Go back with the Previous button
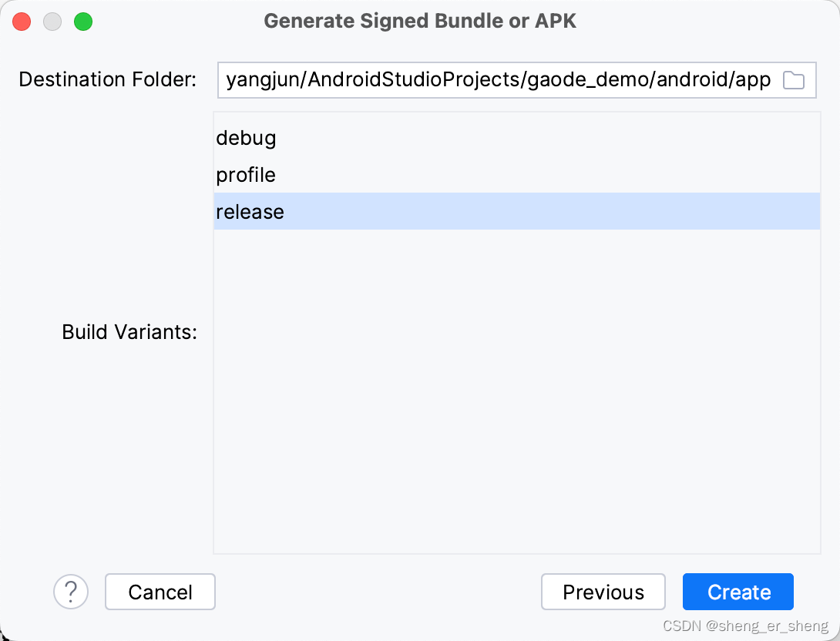840x641 pixels. pyautogui.click(x=603, y=592)
